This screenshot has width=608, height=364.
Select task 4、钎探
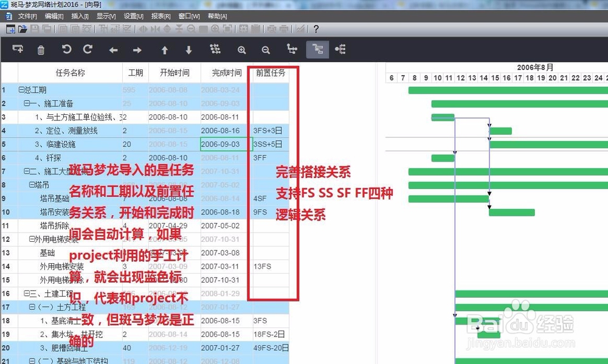[x=47, y=158]
